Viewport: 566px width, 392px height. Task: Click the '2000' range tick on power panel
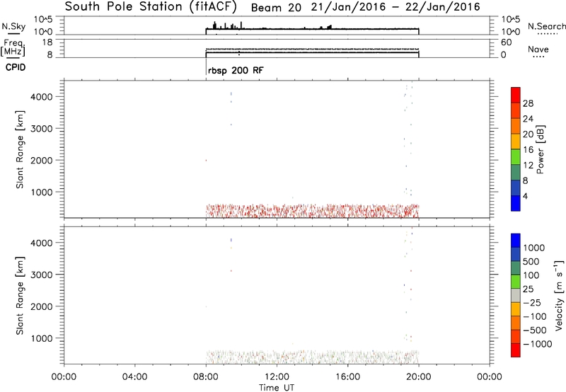(x=42, y=160)
